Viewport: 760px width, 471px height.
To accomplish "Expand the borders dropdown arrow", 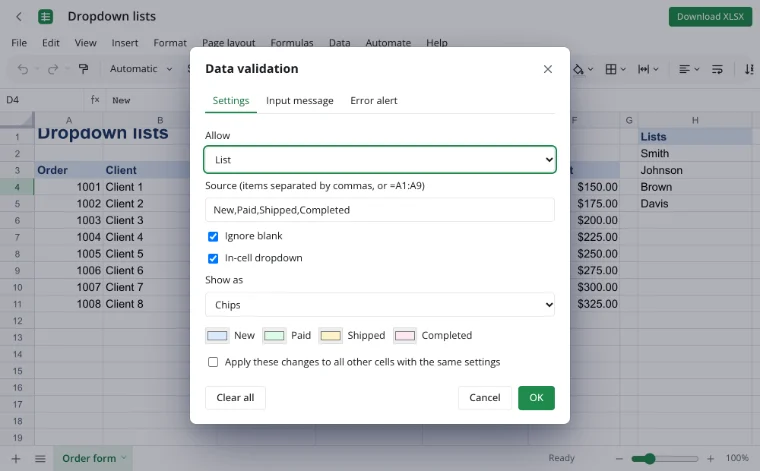I will click(623, 69).
